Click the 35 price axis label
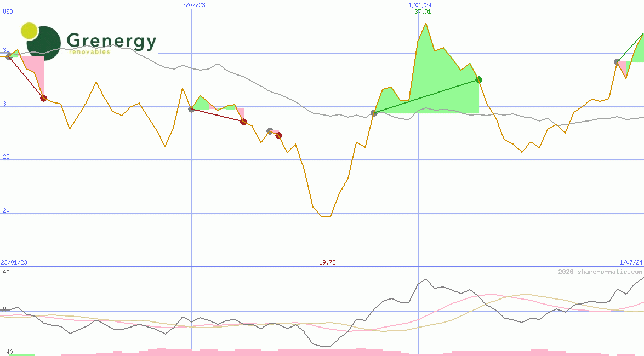 [x=6, y=50]
